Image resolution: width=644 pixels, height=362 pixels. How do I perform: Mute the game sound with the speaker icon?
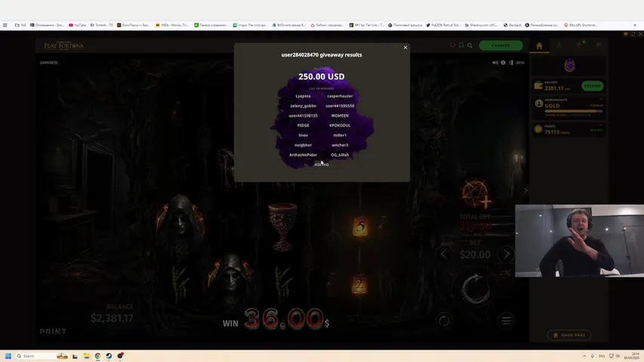[x=495, y=63]
